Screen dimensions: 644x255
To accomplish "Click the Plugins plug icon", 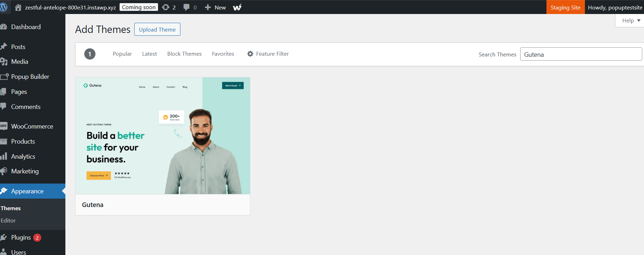I will (3, 237).
